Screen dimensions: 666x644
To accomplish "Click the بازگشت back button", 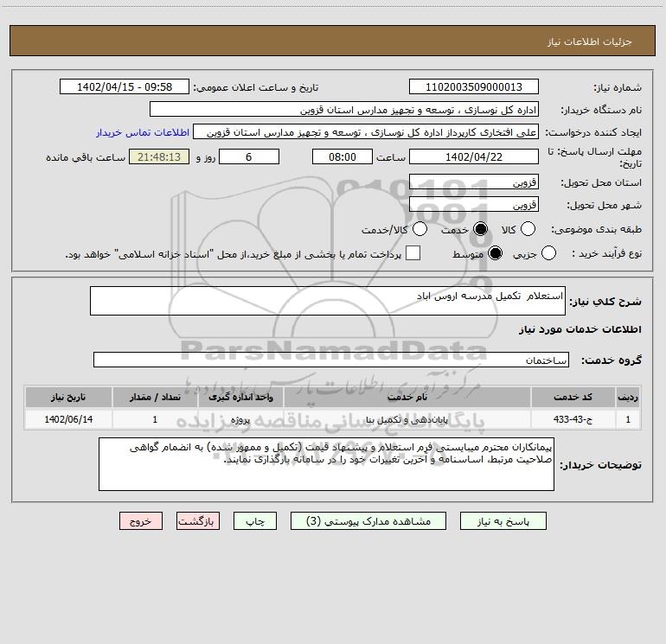I will [x=198, y=521].
